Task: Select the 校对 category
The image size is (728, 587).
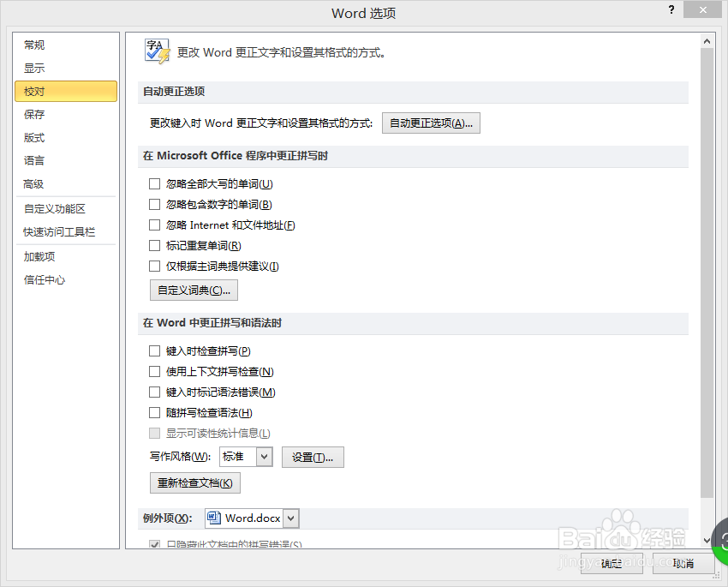Action: 66,91
